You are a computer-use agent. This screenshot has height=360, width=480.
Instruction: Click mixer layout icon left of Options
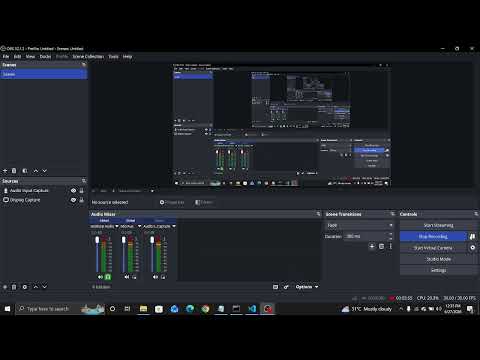click(275, 287)
